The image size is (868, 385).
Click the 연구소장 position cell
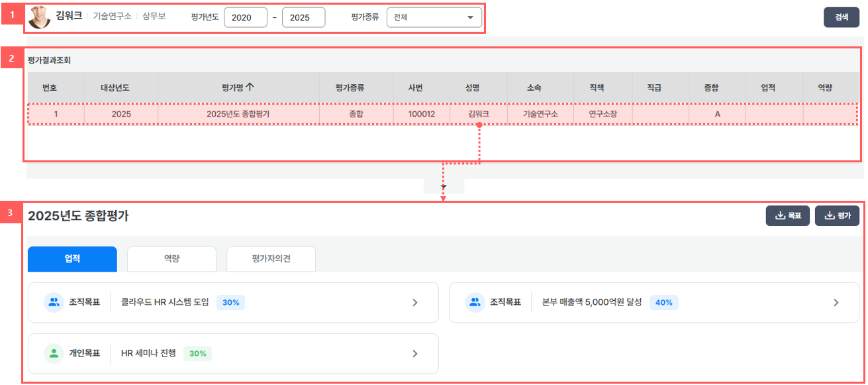pyautogui.click(x=603, y=114)
